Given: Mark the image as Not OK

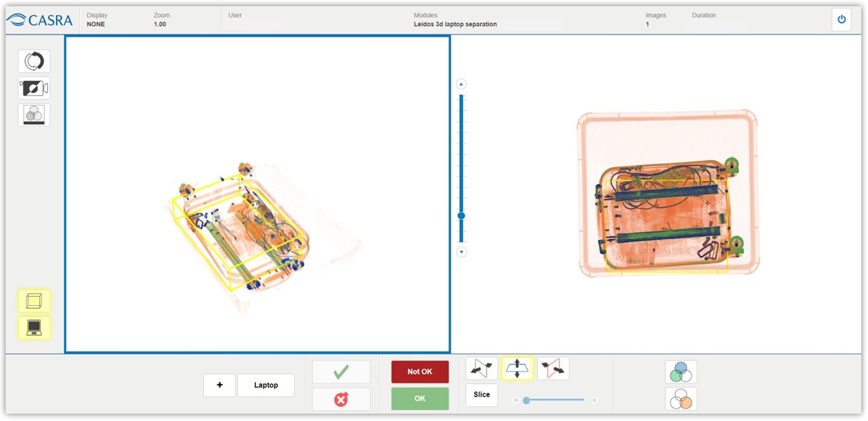Looking at the screenshot, I should (420, 372).
